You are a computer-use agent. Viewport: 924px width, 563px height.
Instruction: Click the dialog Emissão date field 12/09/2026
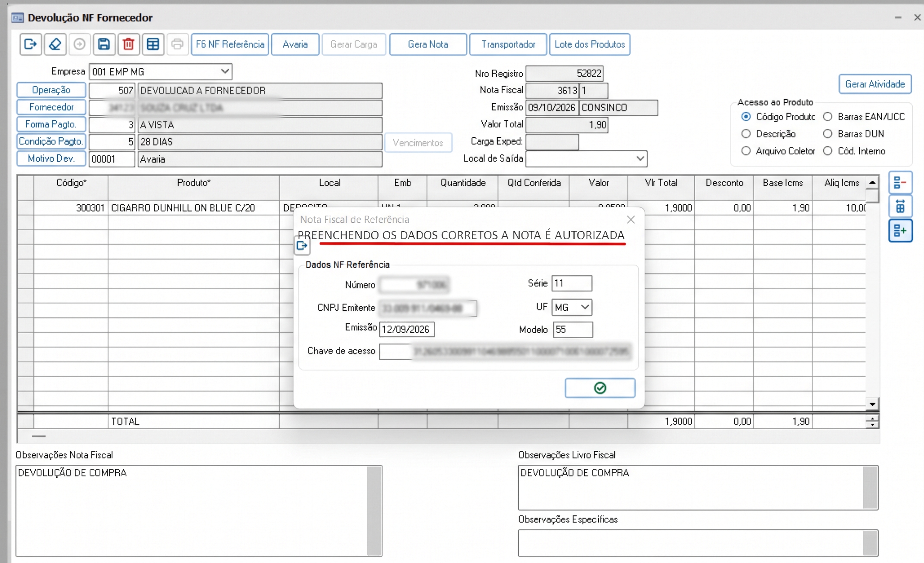[x=406, y=329]
